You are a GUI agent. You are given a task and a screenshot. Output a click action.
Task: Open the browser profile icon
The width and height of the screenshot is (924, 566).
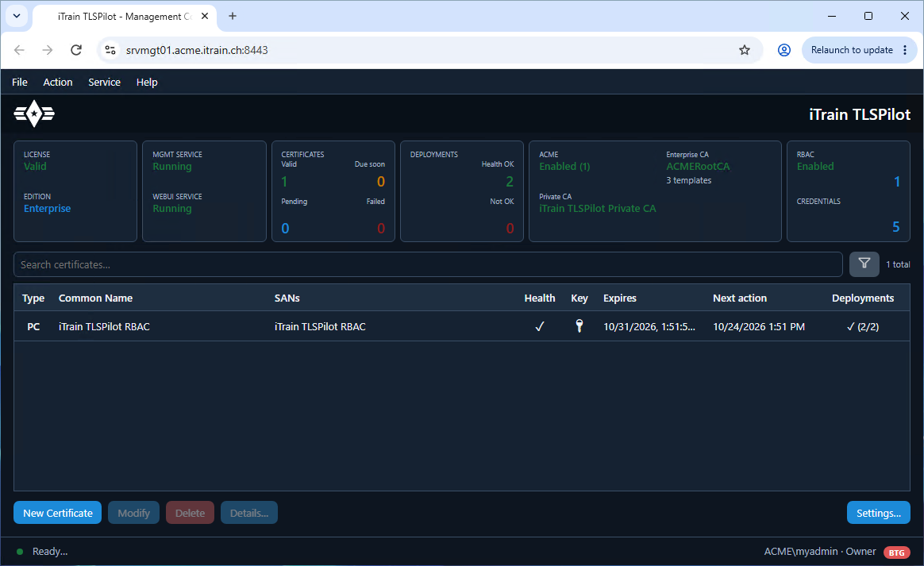(783, 50)
